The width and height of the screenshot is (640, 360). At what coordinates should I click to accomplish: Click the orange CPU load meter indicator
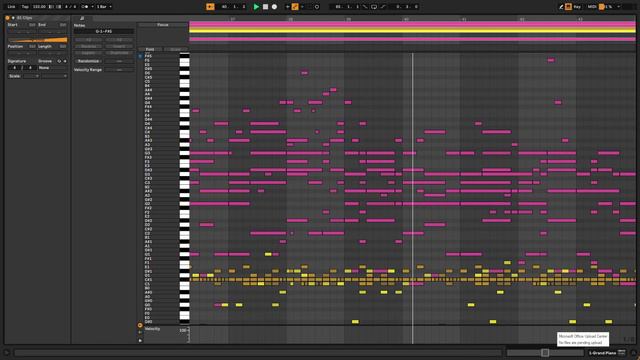pyautogui.click(x=602, y=7)
